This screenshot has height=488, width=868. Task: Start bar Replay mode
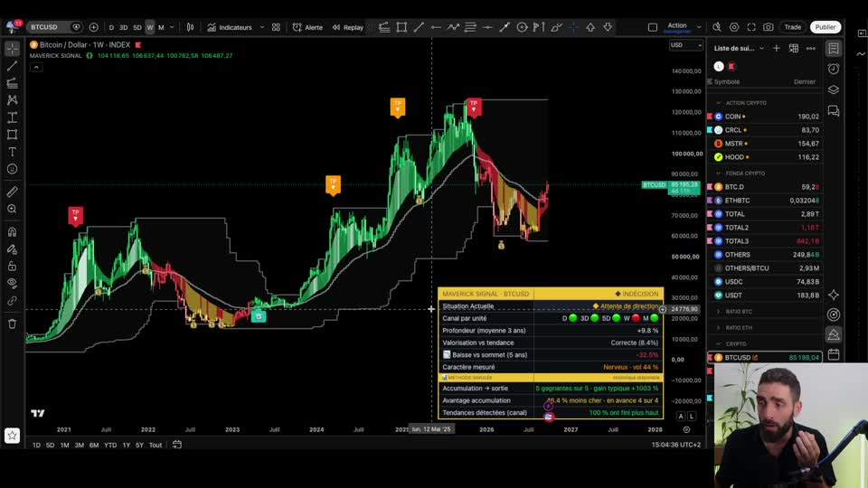tap(348, 27)
